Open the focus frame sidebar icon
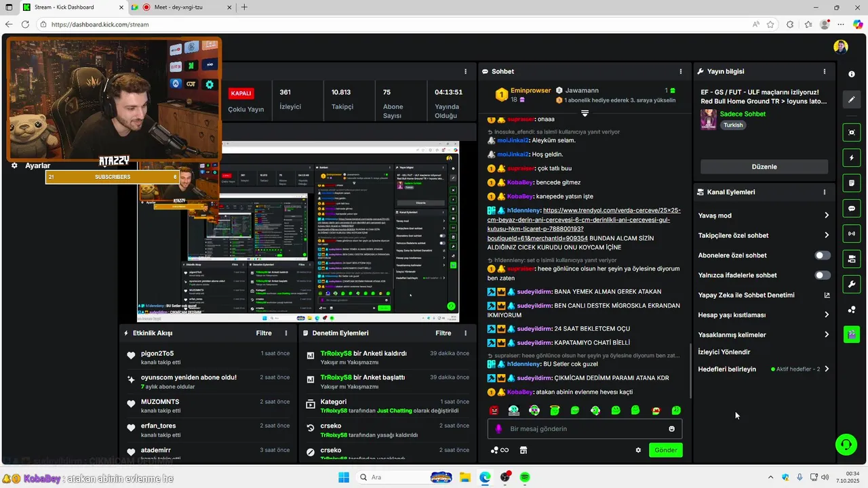This screenshot has height=488, width=868. (x=852, y=132)
